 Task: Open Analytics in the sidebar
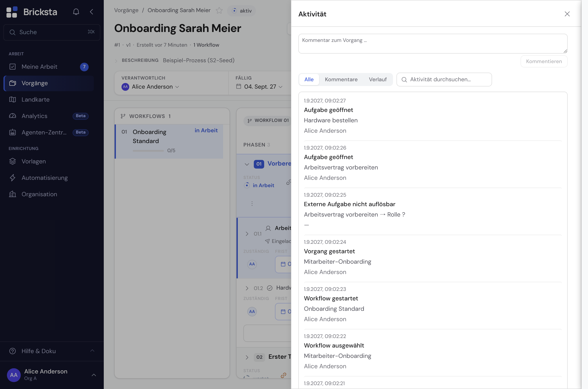tap(49, 116)
